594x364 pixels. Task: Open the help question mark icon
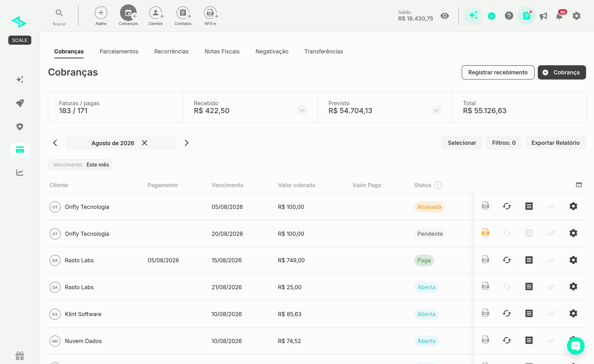point(509,16)
